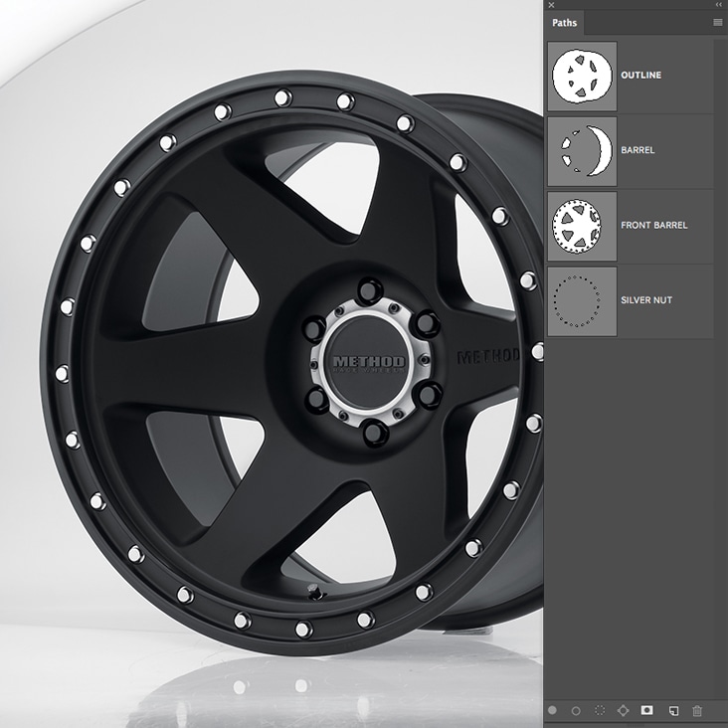Click Stroke path with brush icon
The height and width of the screenshot is (728, 728).
point(576,710)
